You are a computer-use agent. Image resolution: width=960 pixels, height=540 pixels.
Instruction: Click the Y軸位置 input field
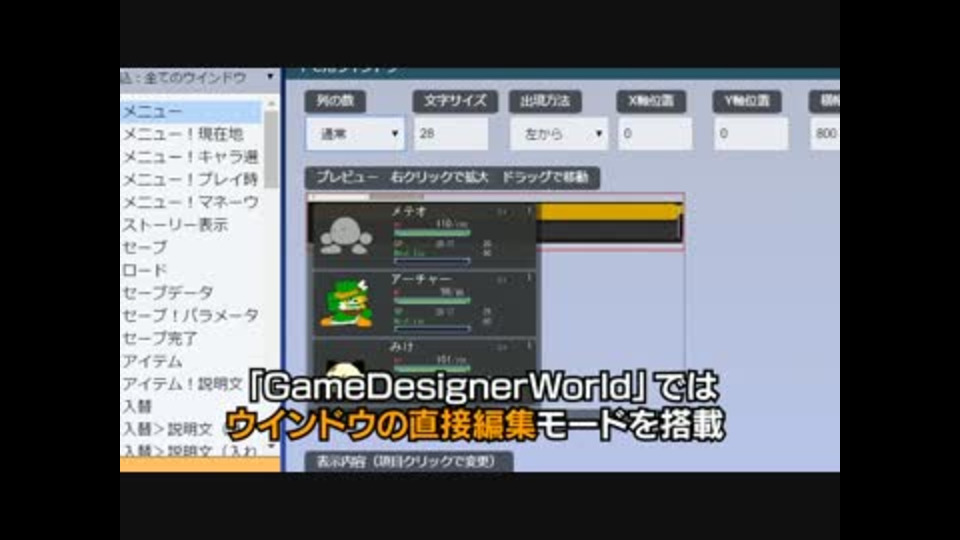[751, 133]
